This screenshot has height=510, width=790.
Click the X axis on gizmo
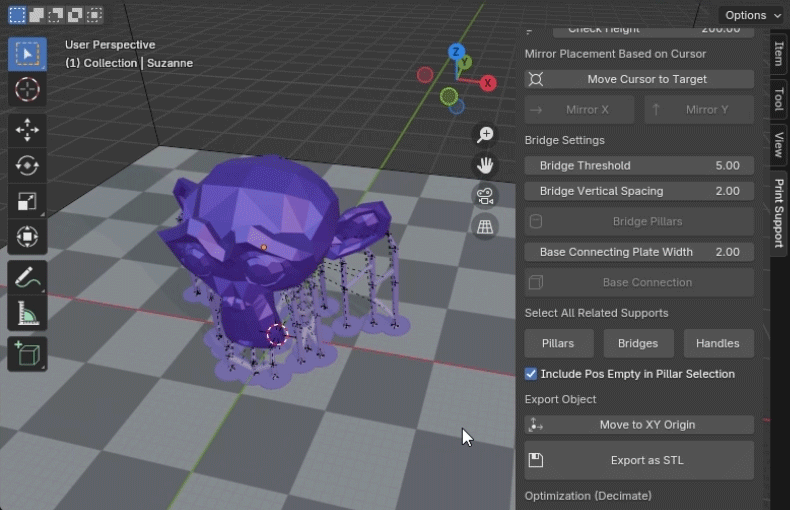coord(487,83)
